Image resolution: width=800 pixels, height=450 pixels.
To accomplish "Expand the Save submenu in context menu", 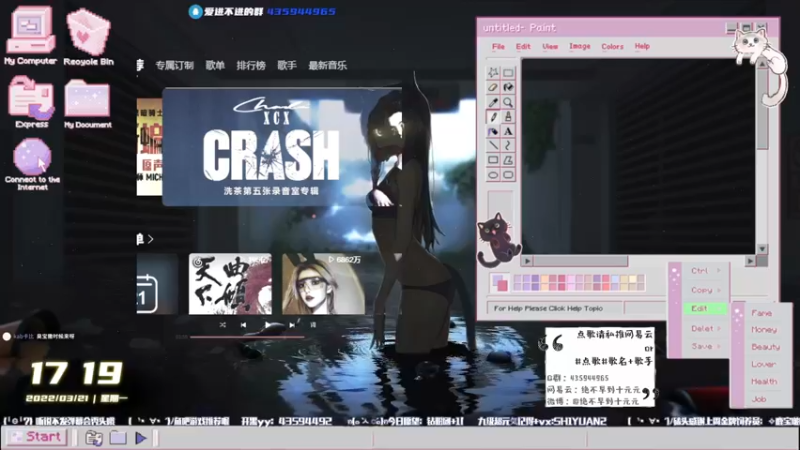I will pyautogui.click(x=705, y=346).
